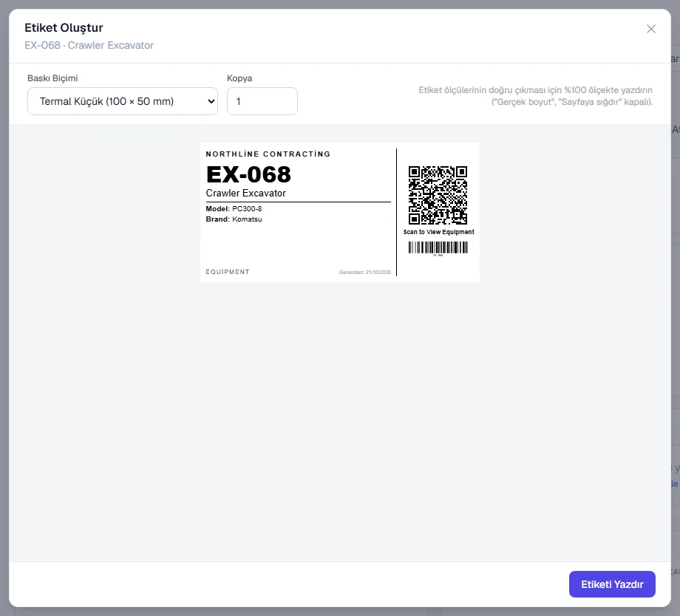The image size is (680, 616).
Task: Click the EX-068 heading on the label
Action: pyautogui.click(x=248, y=174)
